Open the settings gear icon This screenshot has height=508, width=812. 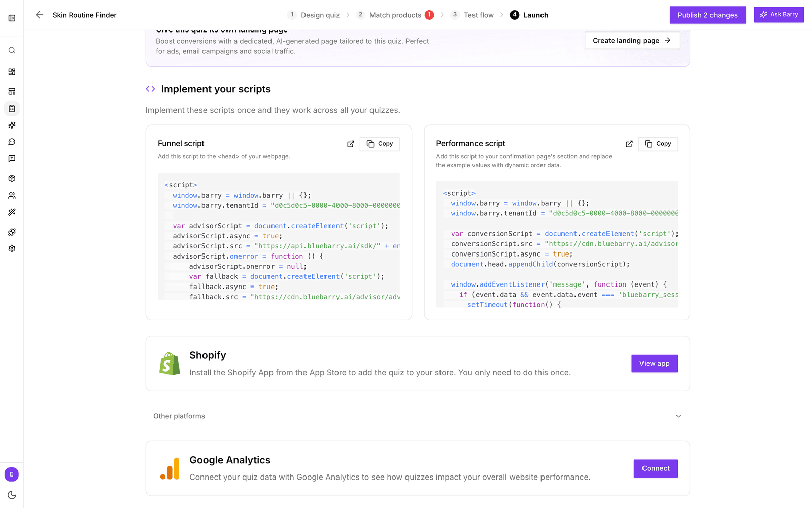[12, 248]
